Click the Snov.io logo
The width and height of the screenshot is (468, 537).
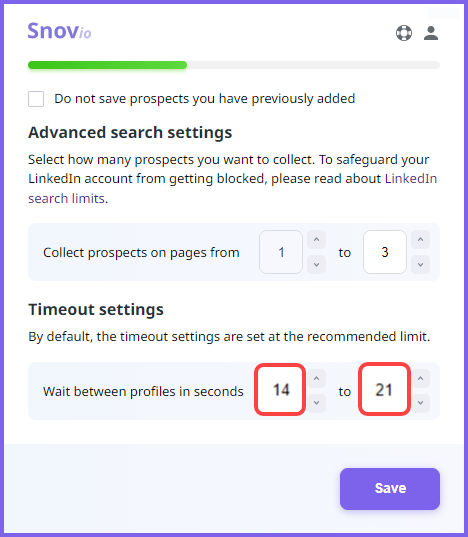point(60,31)
